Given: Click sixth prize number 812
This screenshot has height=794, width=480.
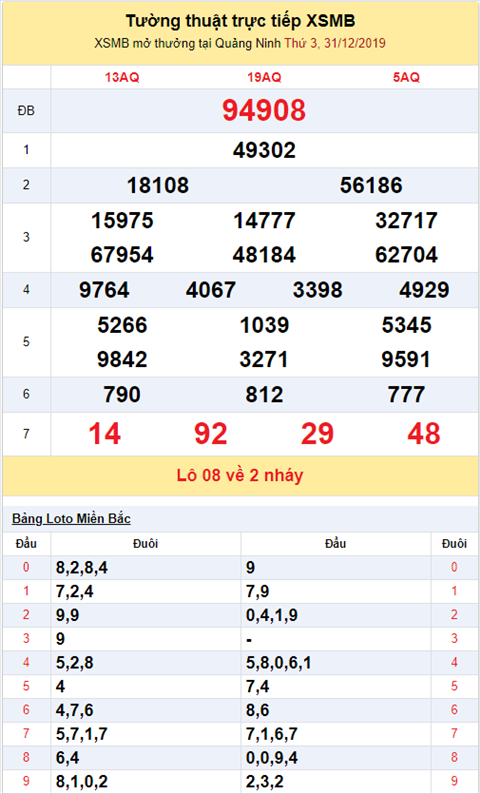Looking at the screenshot, I should coord(264,394).
